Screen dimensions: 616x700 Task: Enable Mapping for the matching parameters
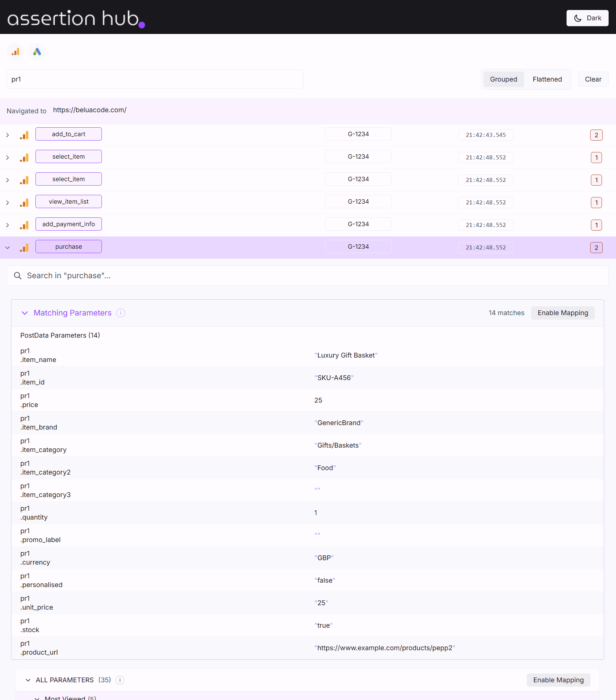[x=562, y=313]
